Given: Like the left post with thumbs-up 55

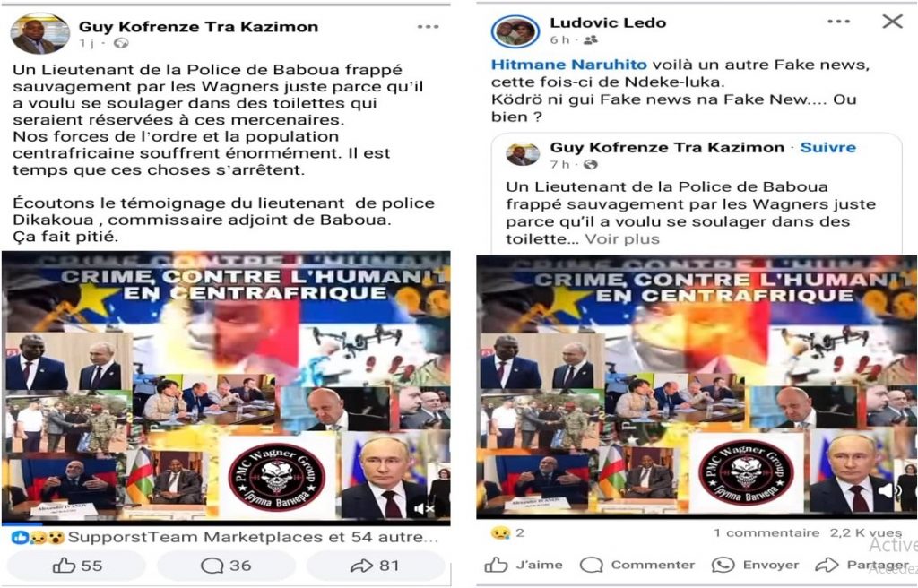Looking at the screenshot, I should [x=77, y=566].
